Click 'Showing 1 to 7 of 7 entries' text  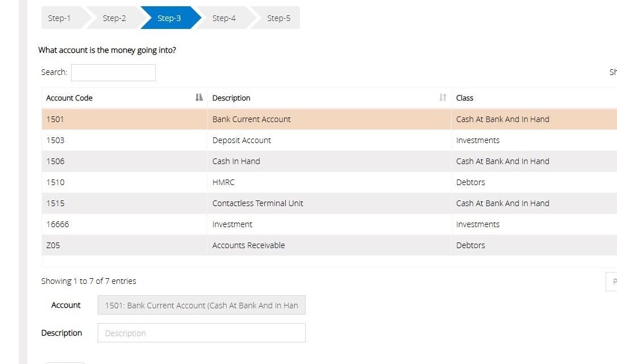click(x=89, y=281)
